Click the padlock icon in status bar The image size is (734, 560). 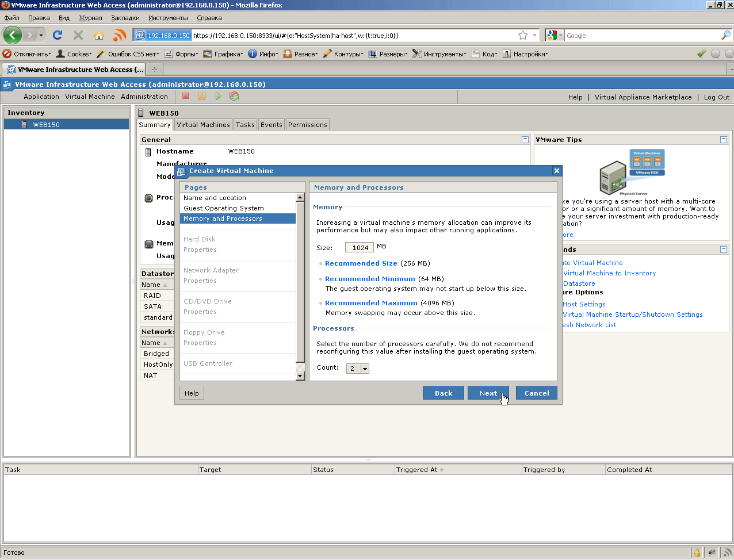click(697, 553)
